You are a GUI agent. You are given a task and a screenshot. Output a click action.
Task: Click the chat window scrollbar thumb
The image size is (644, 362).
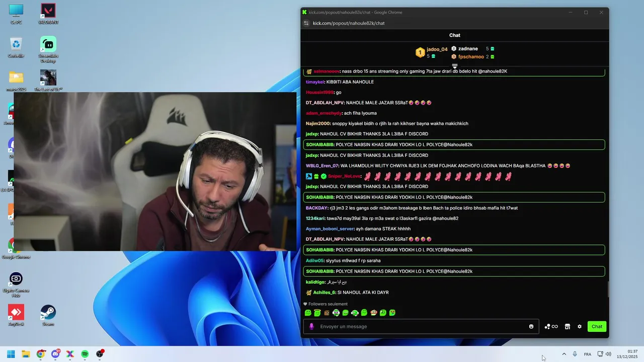607,289
